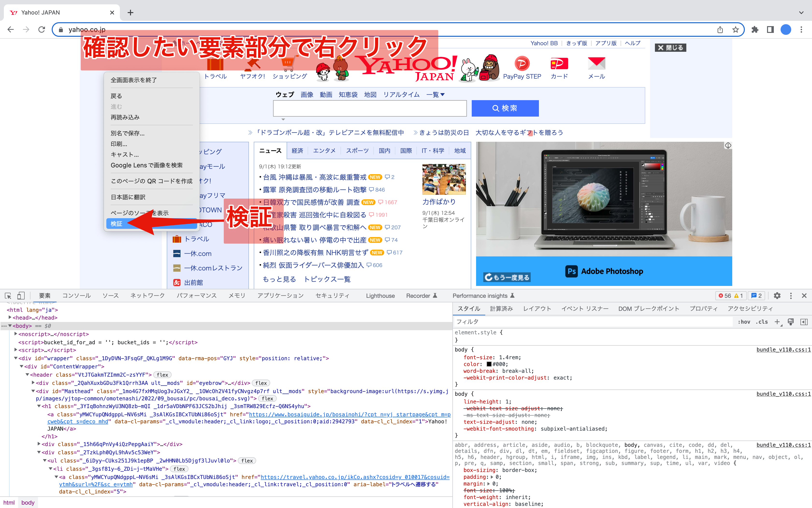This screenshot has width=812, height=508.
Task: Click the black color swatch #000
Action: tap(489, 364)
